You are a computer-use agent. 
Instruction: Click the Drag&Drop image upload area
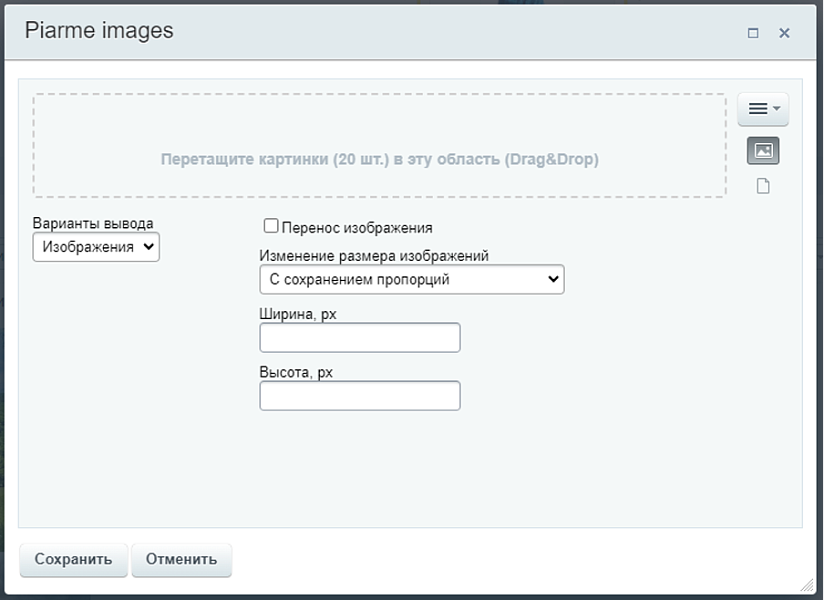[x=379, y=146]
